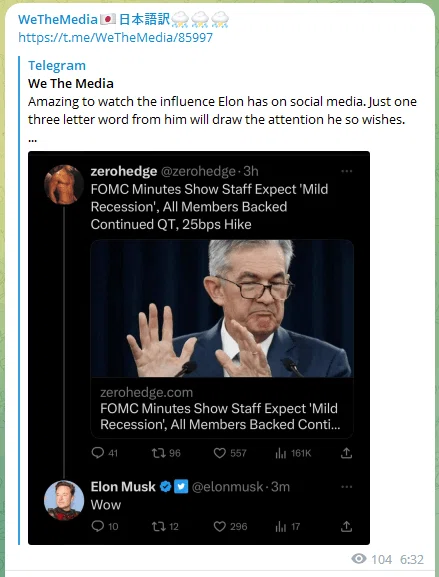Click the reply icon on zerohedge tweet
Image resolution: width=439 pixels, height=577 pixels.
(98, 453)
